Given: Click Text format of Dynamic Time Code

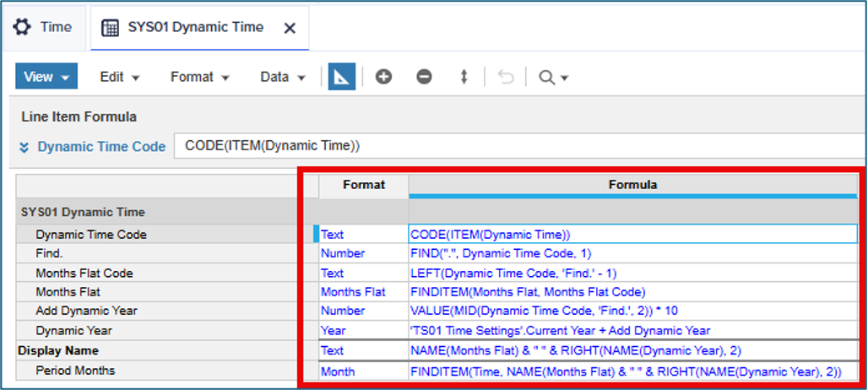Looking at the screenshot, I should [364, 235].
